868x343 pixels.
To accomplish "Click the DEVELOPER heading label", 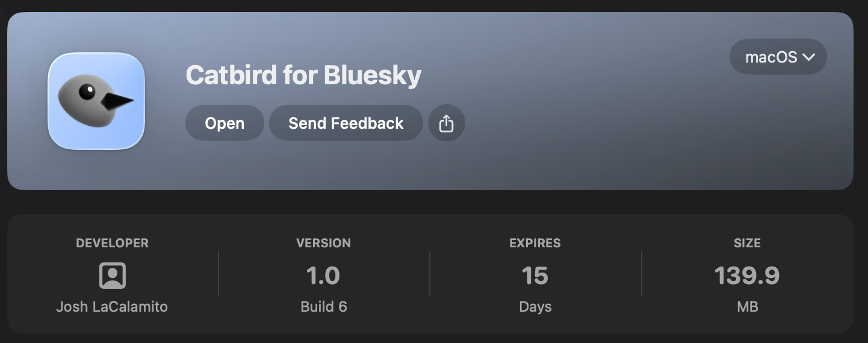I will tap(112, 243).
